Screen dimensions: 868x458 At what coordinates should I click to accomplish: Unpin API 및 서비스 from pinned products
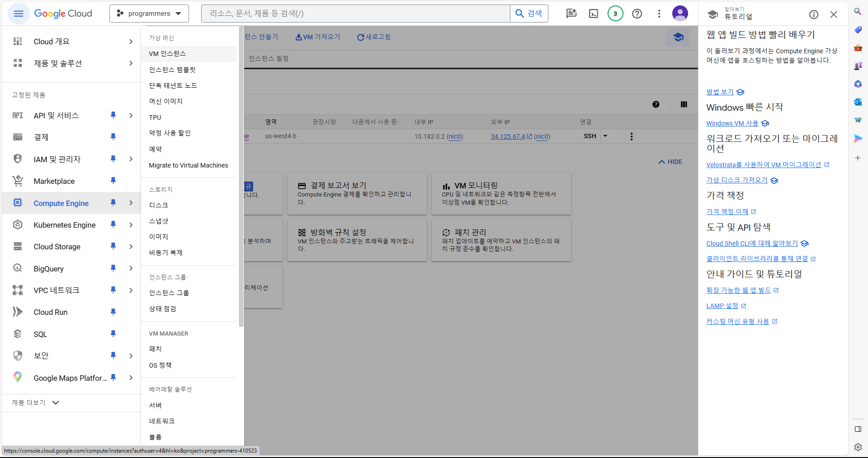point(113,115)
